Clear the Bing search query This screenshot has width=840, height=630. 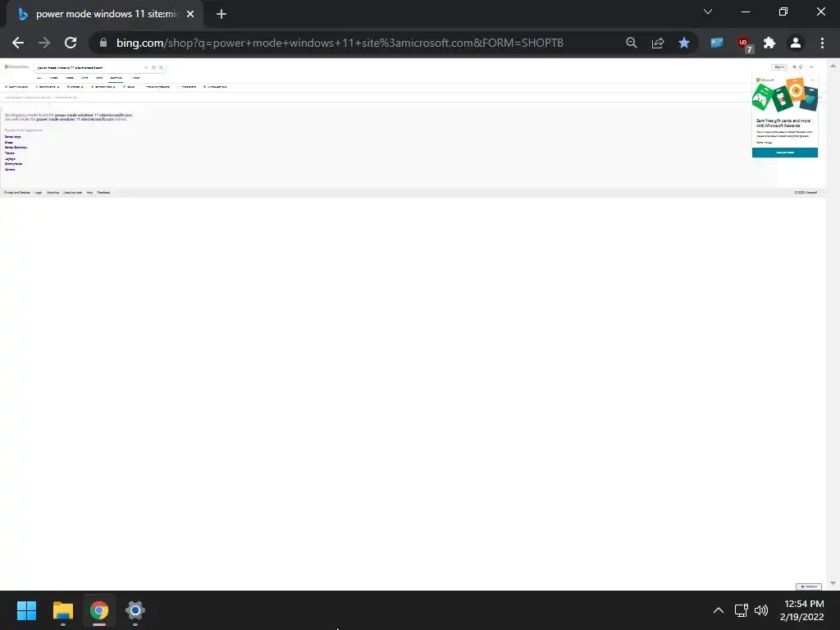146,67
